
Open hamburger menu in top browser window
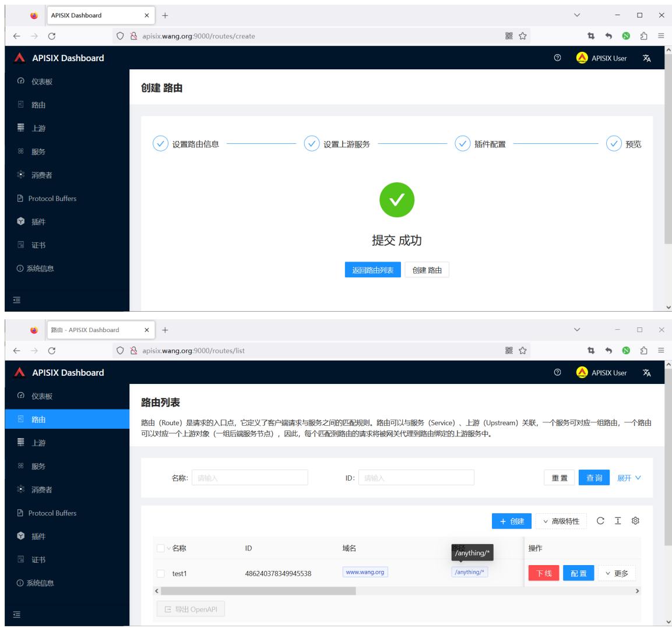point(662,36)
